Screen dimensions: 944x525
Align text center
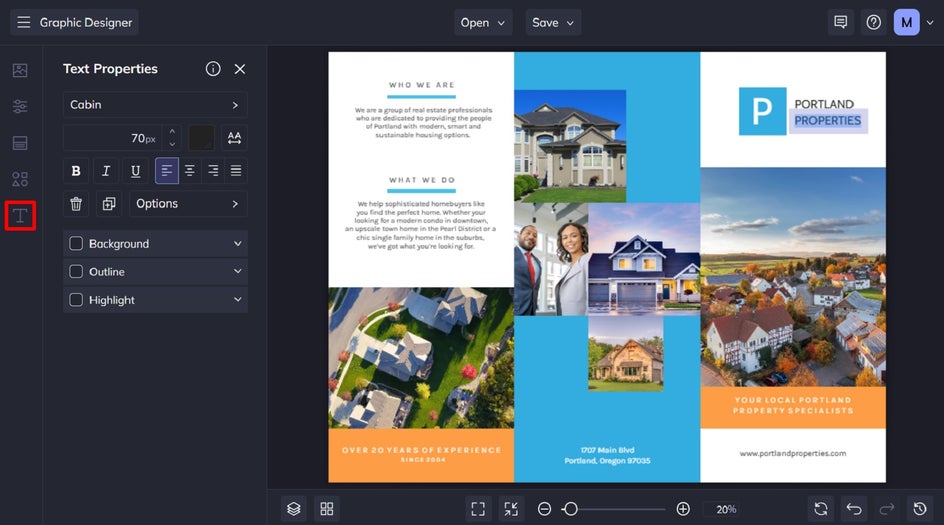coord(190,171)
